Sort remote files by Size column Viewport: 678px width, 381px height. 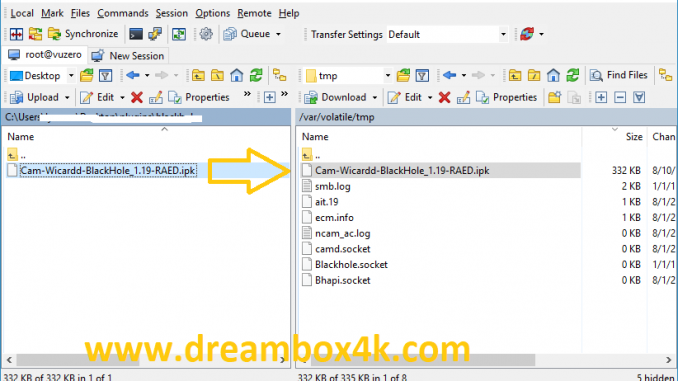coord(634,137)
